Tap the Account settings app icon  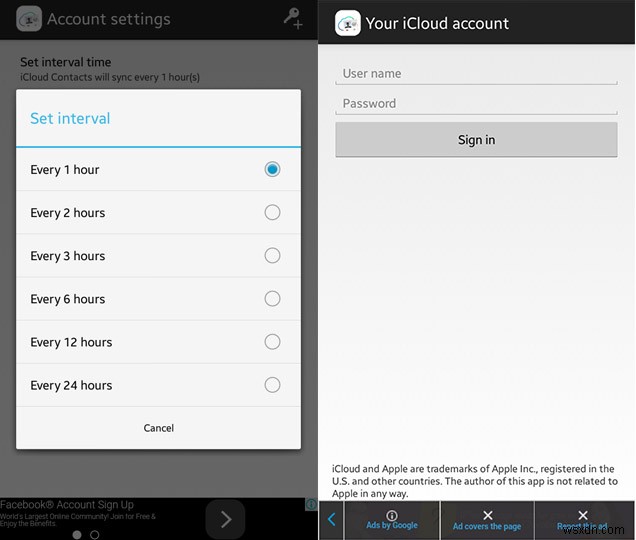coord(29,19)
